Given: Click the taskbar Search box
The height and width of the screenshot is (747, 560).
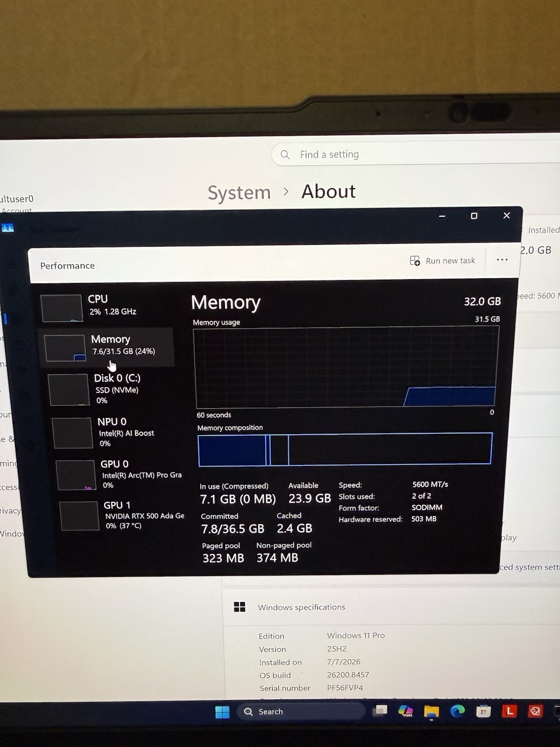Looking at the screenshot, I should tap(301, 712).
